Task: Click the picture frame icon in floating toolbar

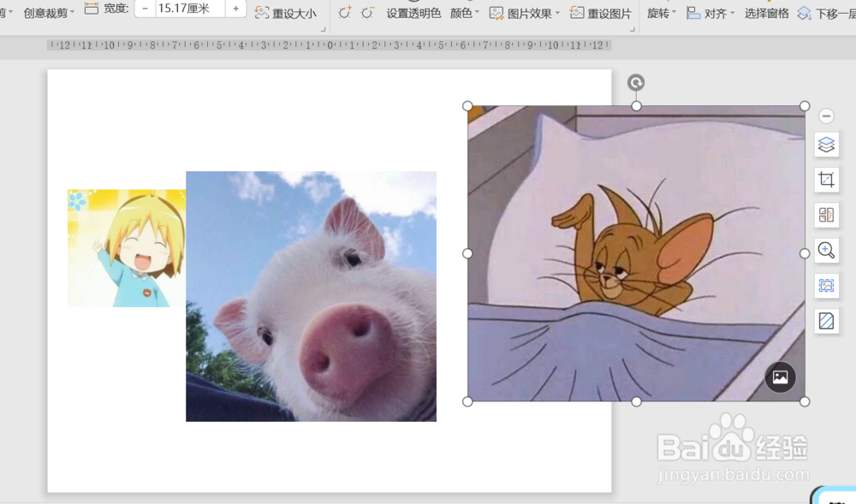Action: [x=827, y=285]
